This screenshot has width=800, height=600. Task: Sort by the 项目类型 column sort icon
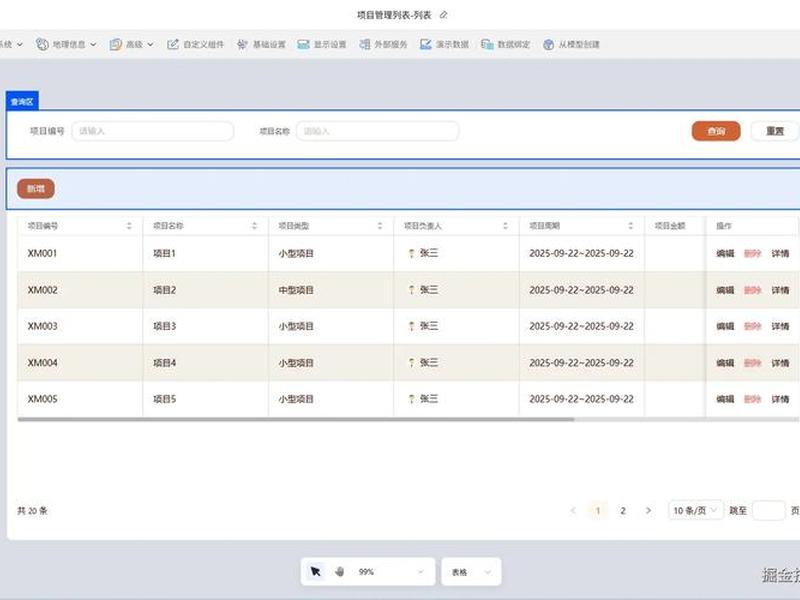[x=380, y=226]
